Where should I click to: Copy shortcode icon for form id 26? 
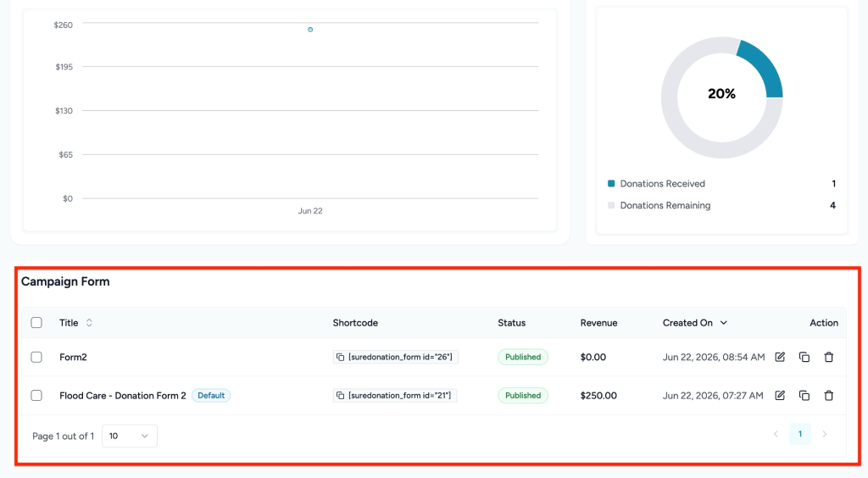(x=341, y=358)
